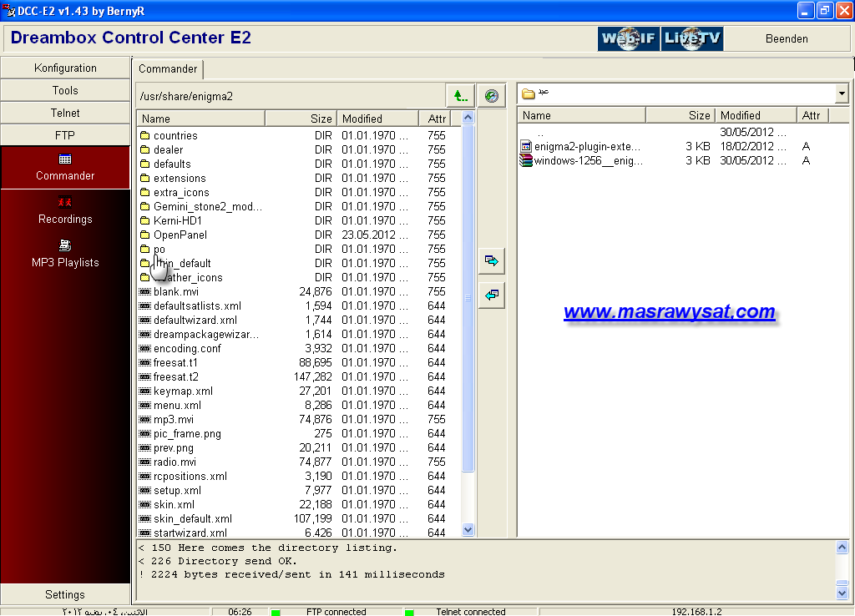Copy to the left pane arrow button
The image size is (855, 616).
tap(491, 295)
